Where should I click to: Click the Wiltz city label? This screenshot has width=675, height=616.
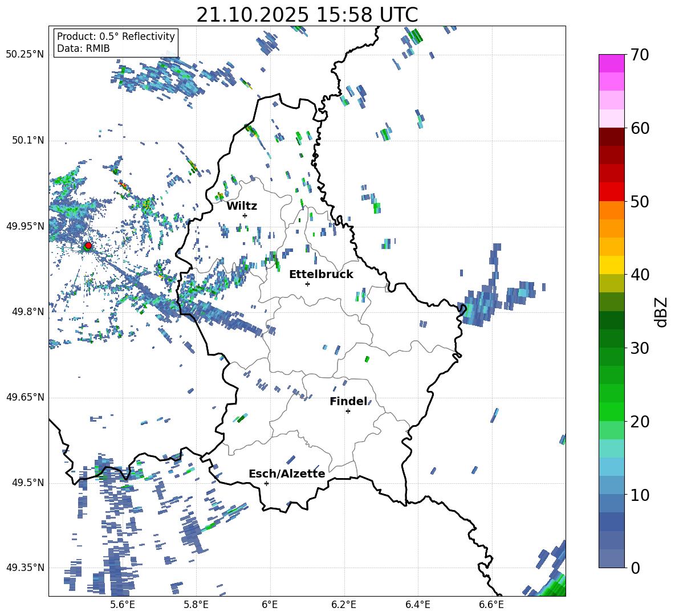click(242, 206)
